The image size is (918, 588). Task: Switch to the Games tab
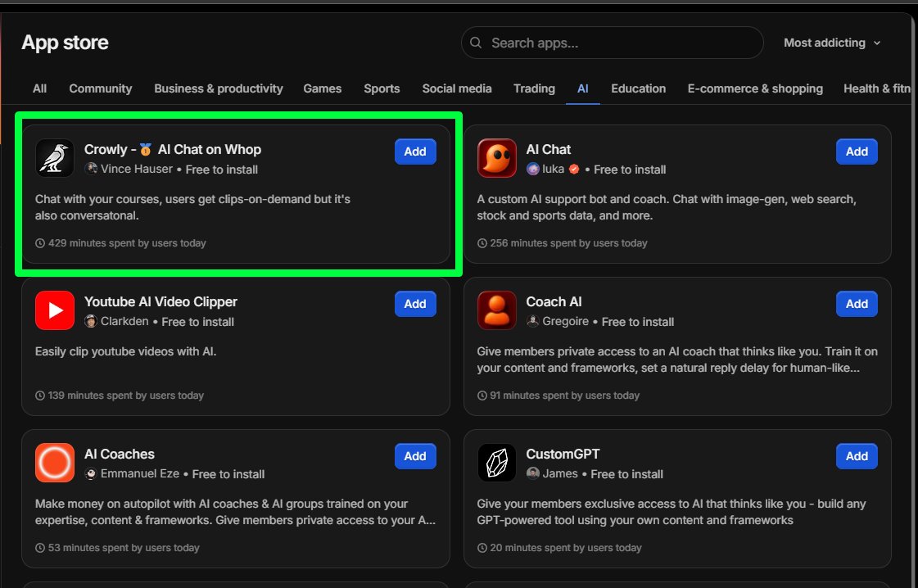323,88
